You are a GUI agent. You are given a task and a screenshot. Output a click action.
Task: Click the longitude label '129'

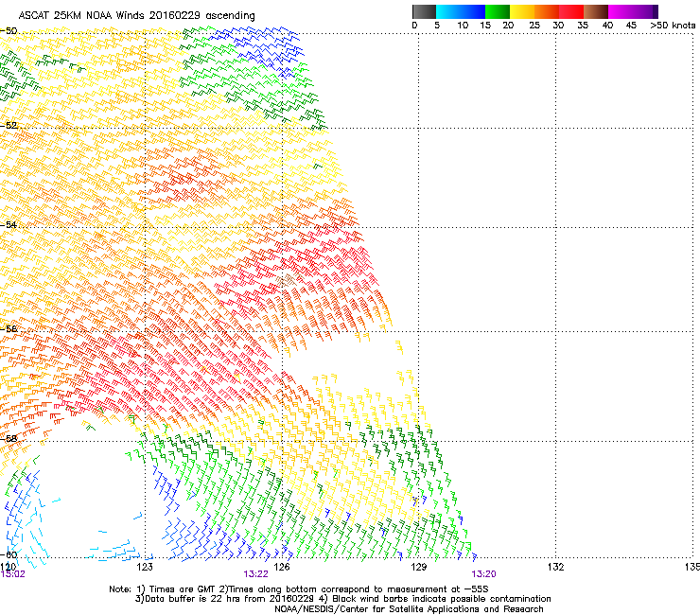click(419, 567)
